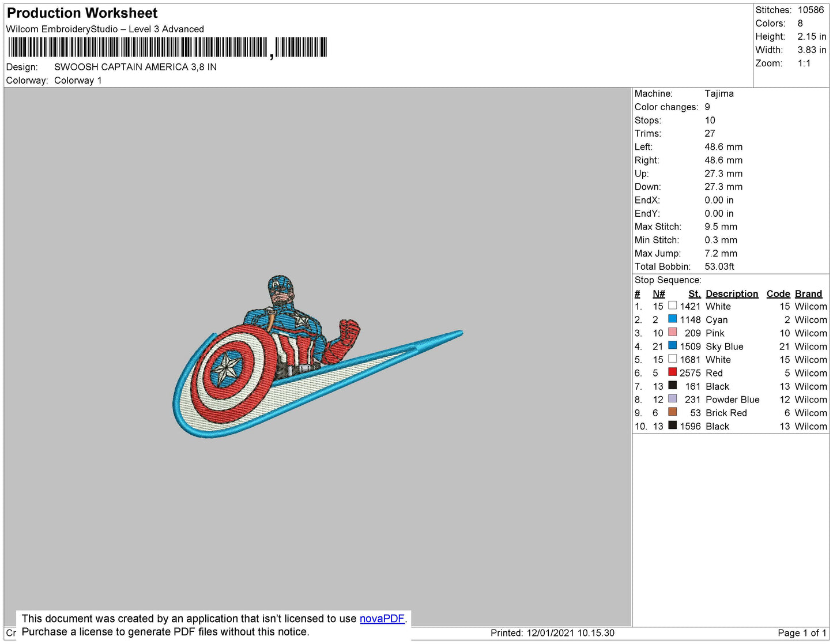
Task: Click the Captain America embroidery design preview
Action: (x=316, y=356)
